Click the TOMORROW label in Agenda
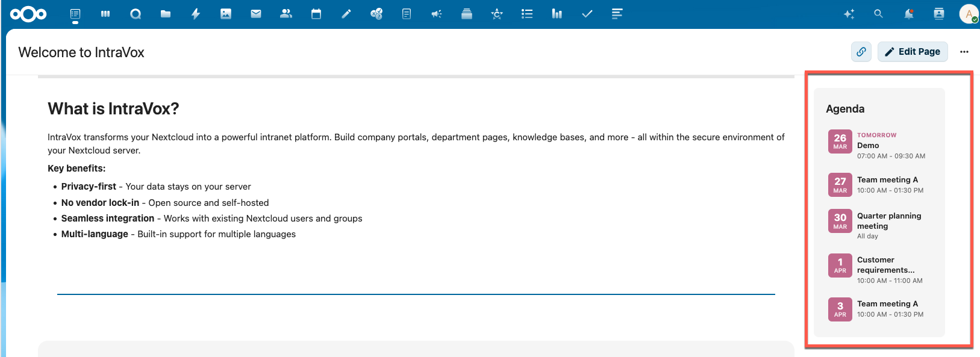 (x=876, y=135)
